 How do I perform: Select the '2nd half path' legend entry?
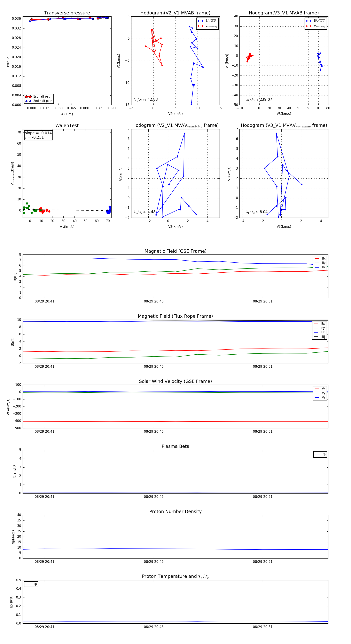pos(39,101)
